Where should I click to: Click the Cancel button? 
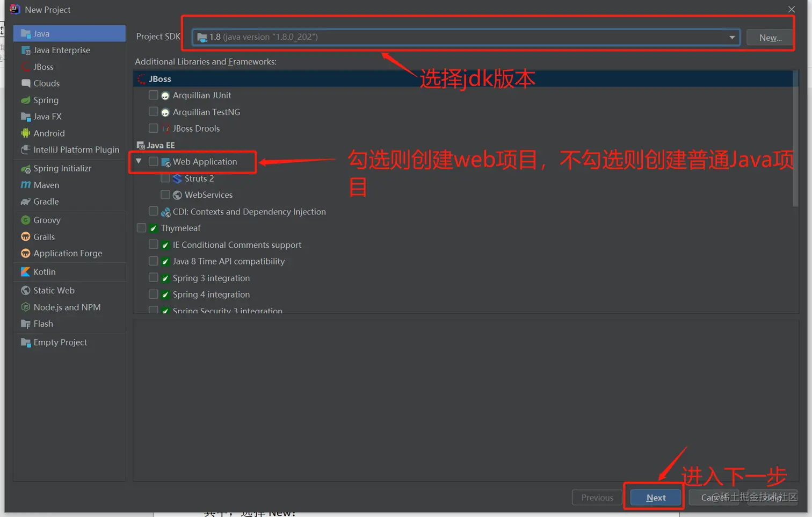tap(714, 498)
